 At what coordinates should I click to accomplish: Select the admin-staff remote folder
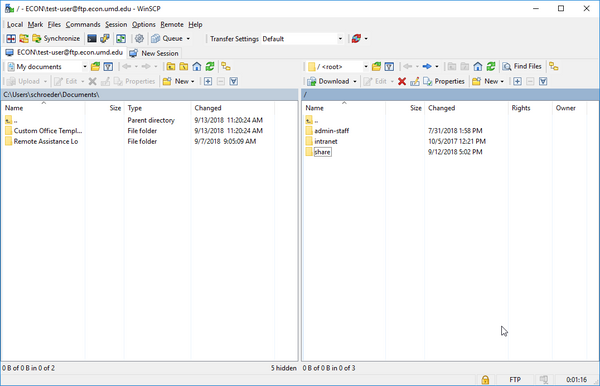pos(331,131)
